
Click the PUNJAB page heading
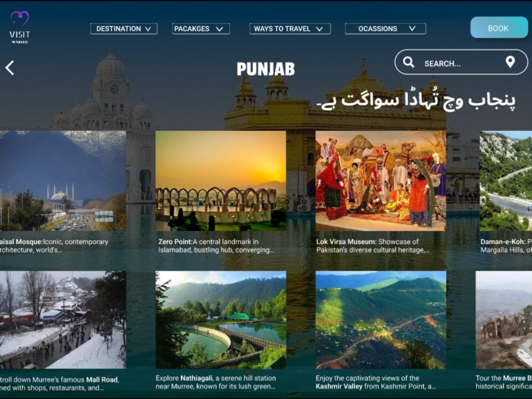coord(265,69)
